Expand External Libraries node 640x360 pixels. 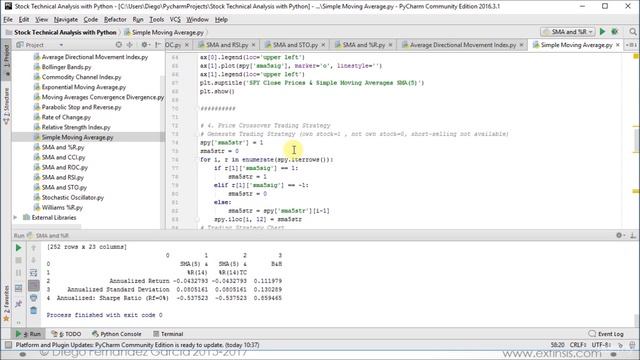point(16,218)
